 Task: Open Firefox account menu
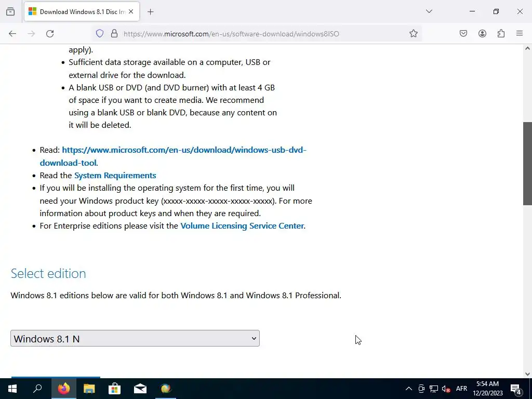pyautogui.click(x=482, y=34)
